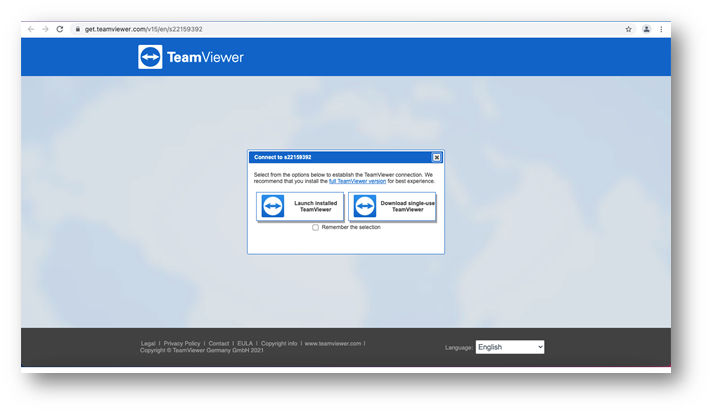Open the browser three-dot menu
Image resolution: width=713 pixels, height=415 pixels.
661,29
